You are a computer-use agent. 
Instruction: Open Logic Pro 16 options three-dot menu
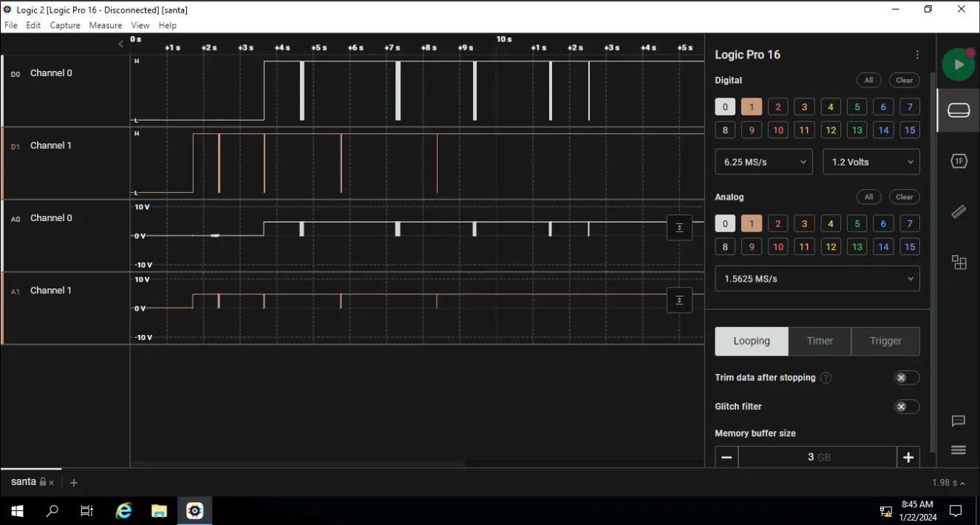pos(917,55)
